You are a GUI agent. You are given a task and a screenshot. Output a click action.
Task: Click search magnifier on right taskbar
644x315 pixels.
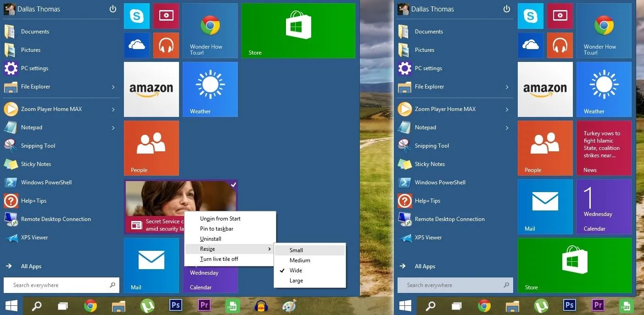pyautogui.click(x=430, y=305)
